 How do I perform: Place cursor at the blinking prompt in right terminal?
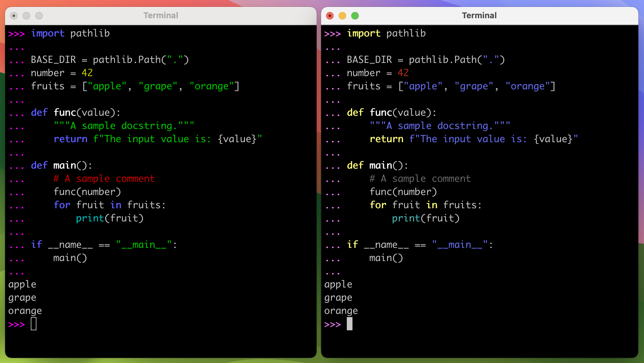coord(350,324)
